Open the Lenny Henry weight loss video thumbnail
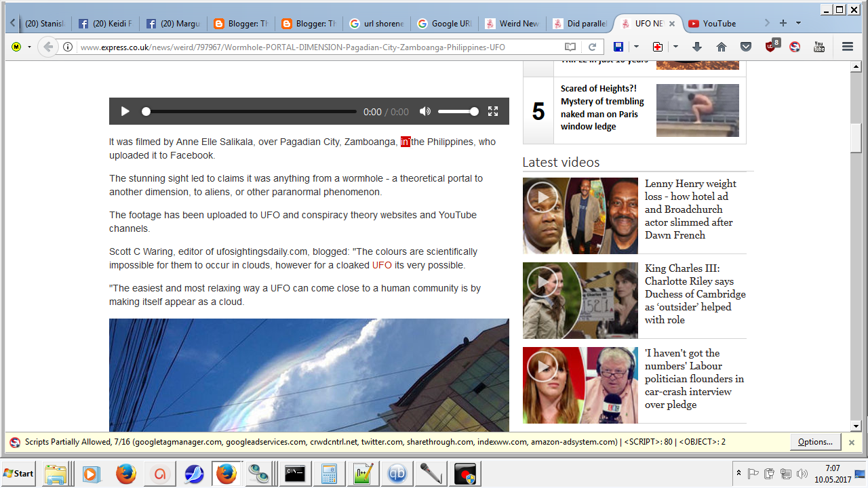This screenshot has width=868, height=488. (x=580, y=216)
